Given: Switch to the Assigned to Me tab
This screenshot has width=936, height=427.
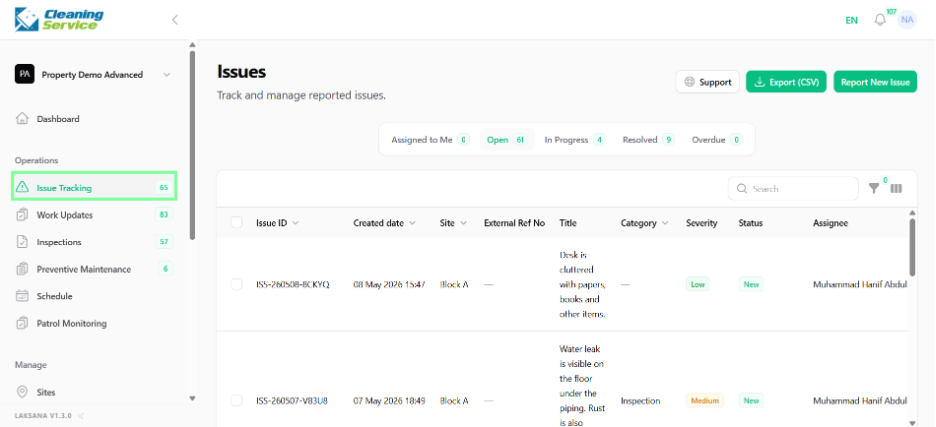Looking at the screenshot, I should [x=430, y=140].
